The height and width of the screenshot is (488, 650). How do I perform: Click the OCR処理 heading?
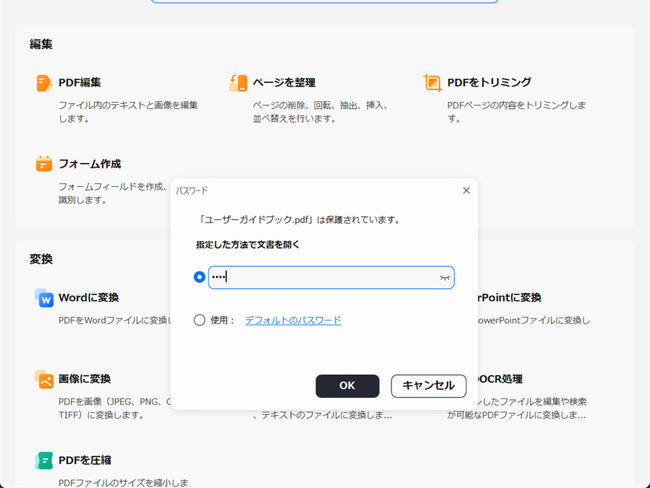[500, 379]
